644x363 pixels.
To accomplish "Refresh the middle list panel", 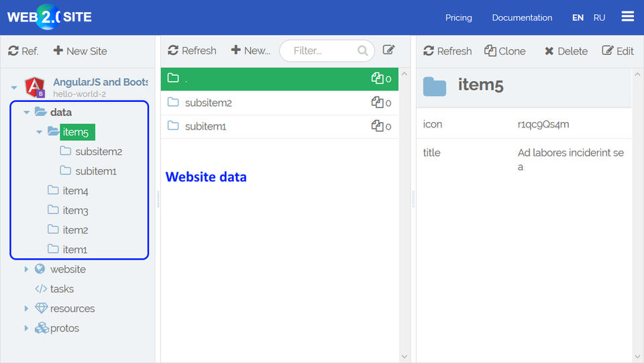I will point(193,50).
